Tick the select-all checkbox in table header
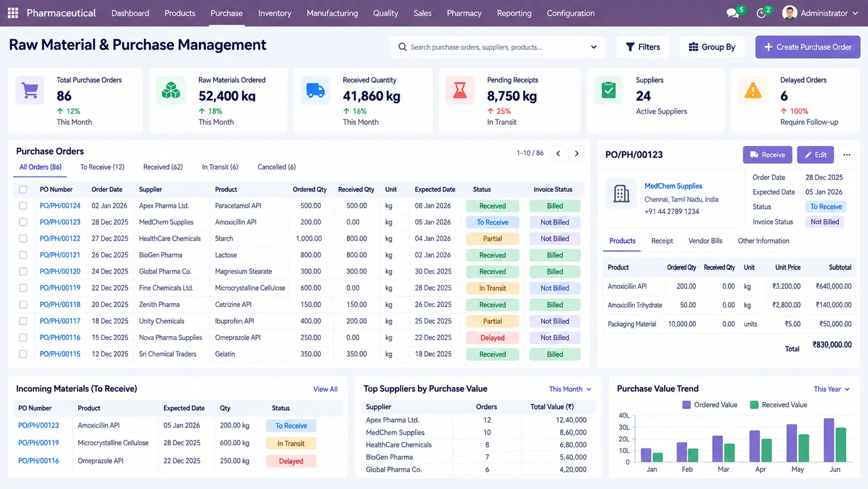Screen dimensions: 868x489 coord(23,189)
